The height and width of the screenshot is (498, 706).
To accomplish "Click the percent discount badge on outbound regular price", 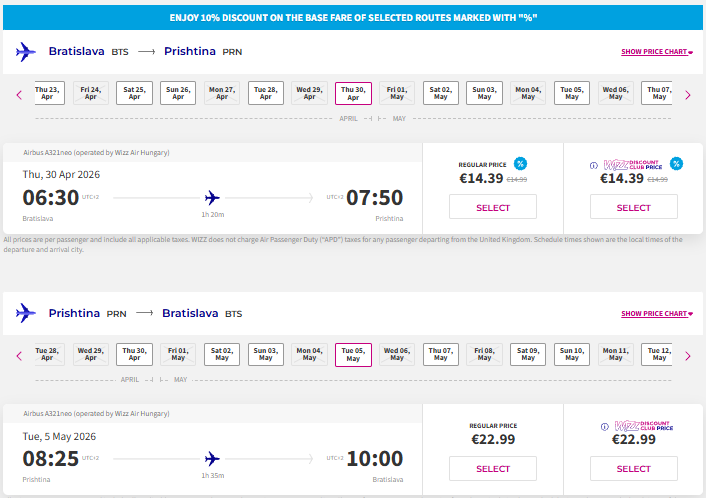I will tap(520, 163).
